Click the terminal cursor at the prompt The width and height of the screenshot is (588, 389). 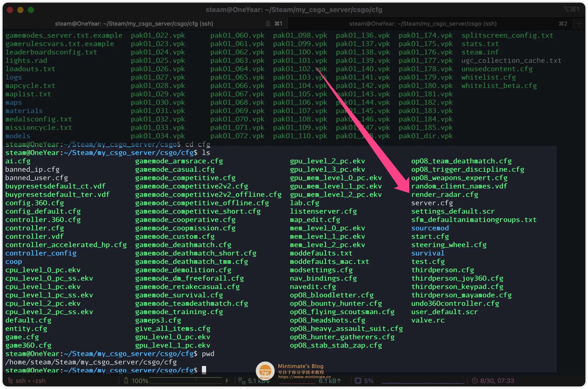[204, 370]
